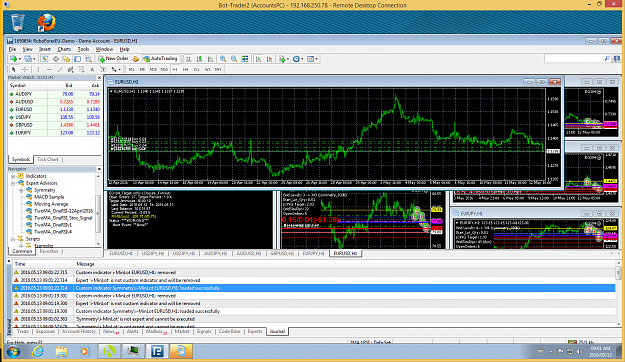
Task: Open the Favorites tab in Navigator
Action: tap(49, 252)
